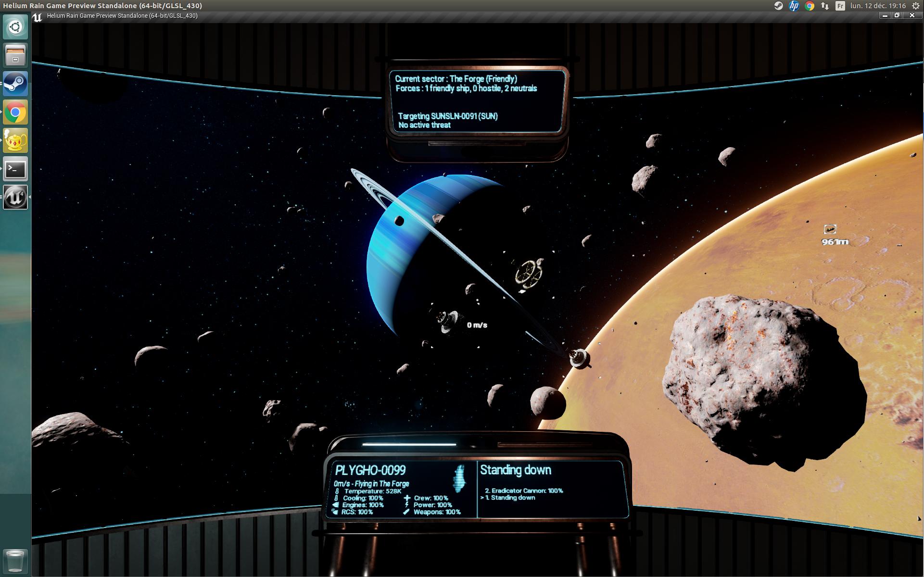Switch to the Eradicator Cannon weapon group
This screenshot has height=577, width=924.
tap(524, 490)
